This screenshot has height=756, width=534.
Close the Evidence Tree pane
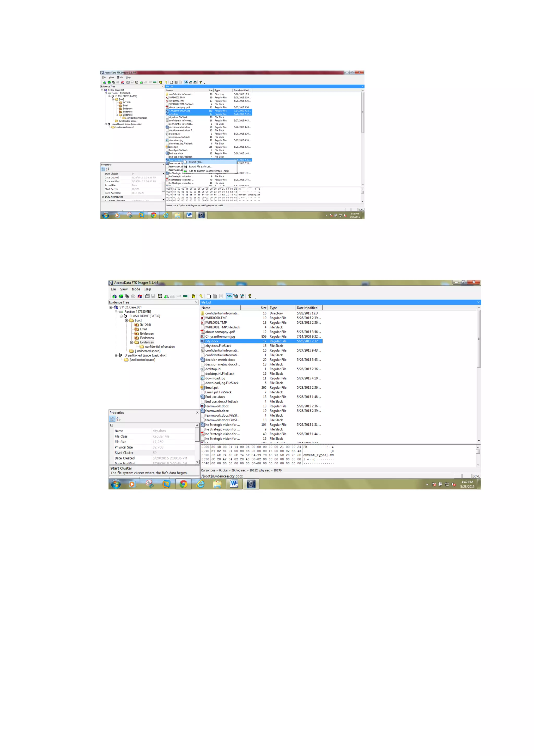pos(196,302)
